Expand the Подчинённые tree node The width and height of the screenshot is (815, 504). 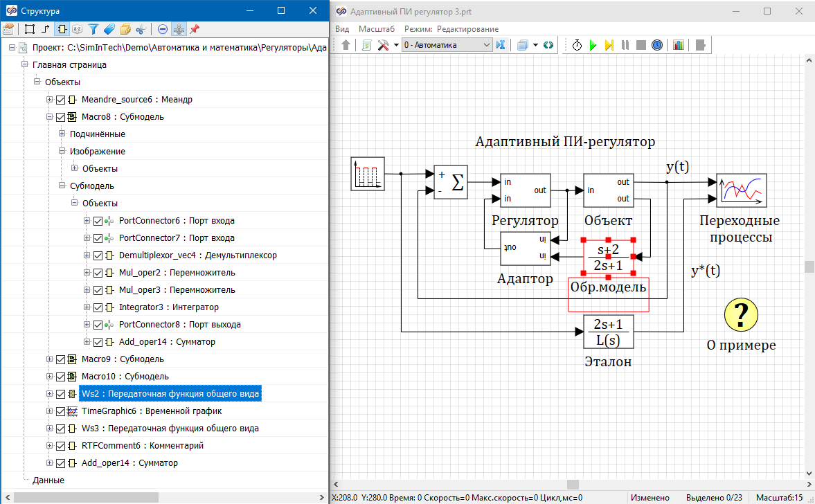(x=62, y=134)
